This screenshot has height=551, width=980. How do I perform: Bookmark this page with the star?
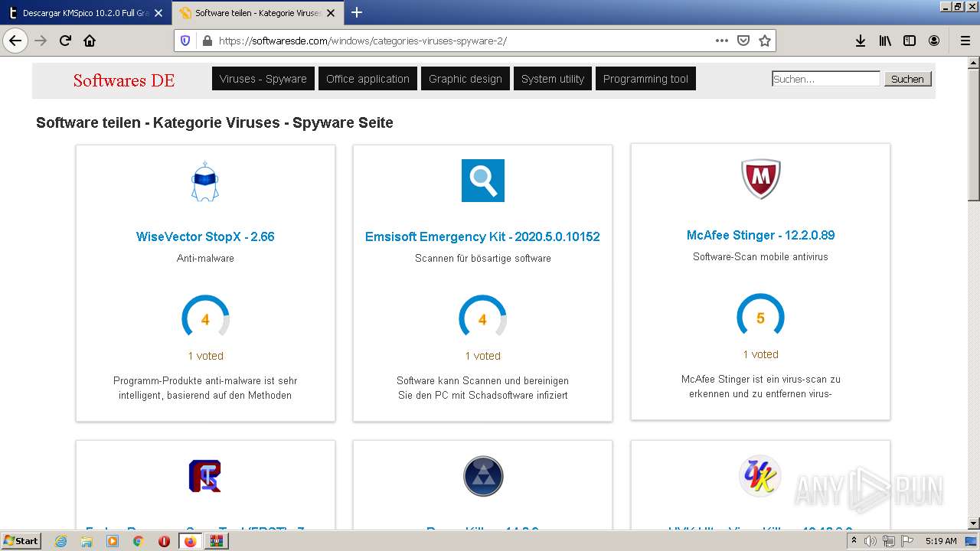pos(765,41)
